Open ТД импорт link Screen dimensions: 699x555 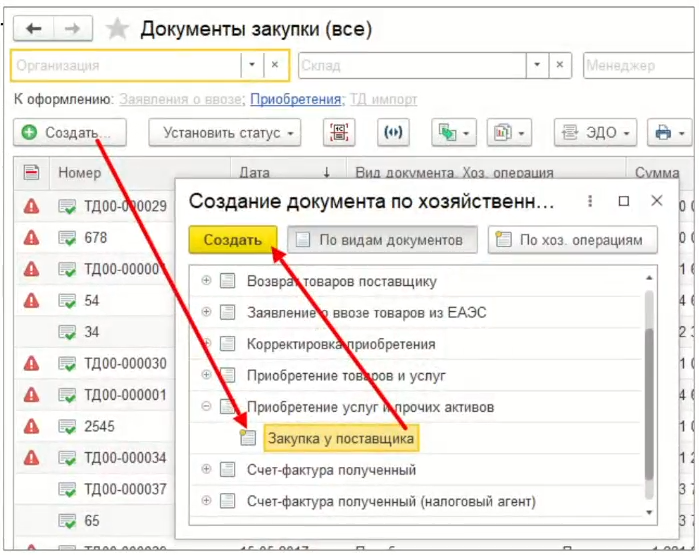click(x=383, y=99)
